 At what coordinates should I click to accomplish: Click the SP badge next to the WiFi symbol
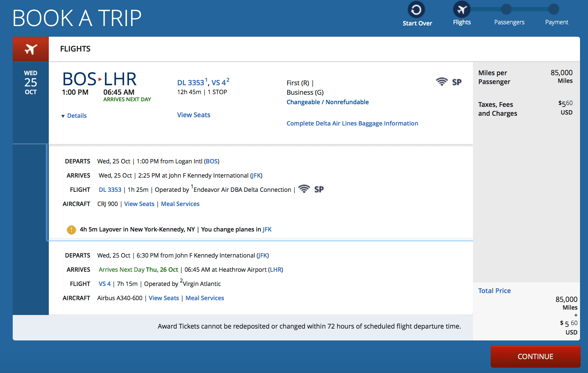(x=457, y=82)
